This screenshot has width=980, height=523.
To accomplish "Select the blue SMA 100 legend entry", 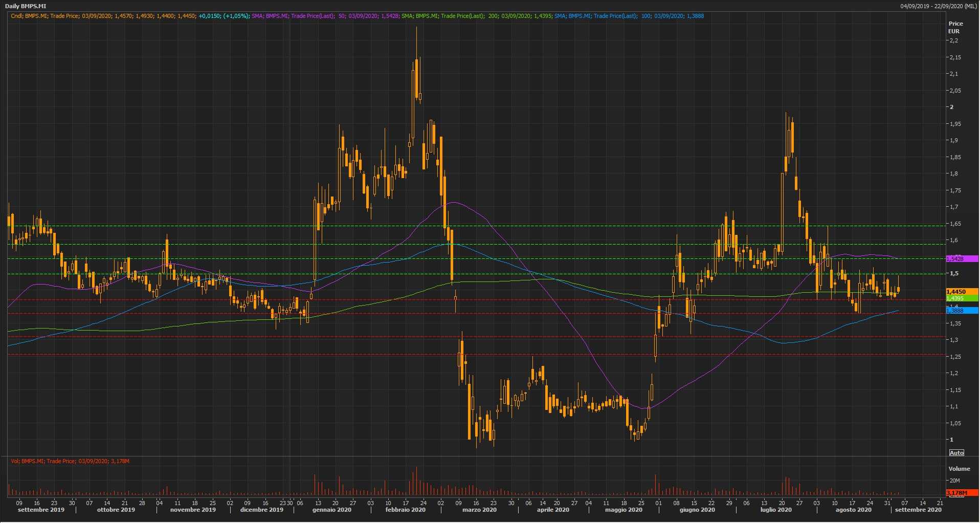I will pyautogui.click(x=629, y=16).
